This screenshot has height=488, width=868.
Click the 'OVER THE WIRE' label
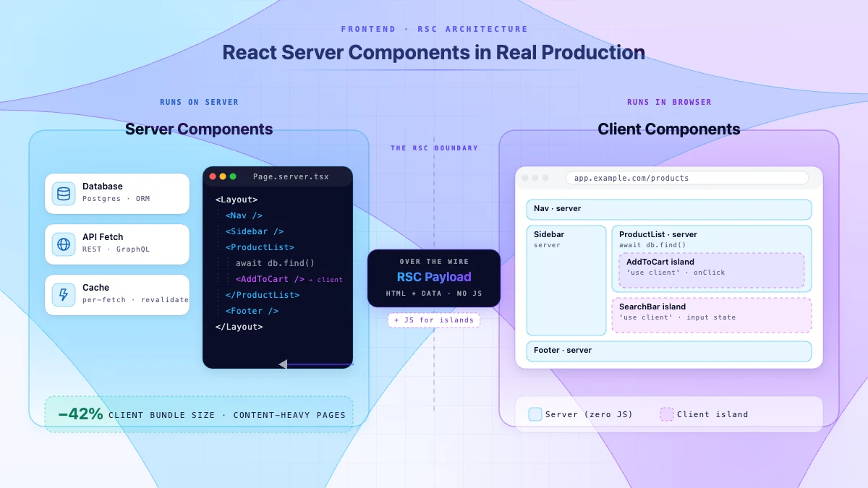(x=434, y=262)
